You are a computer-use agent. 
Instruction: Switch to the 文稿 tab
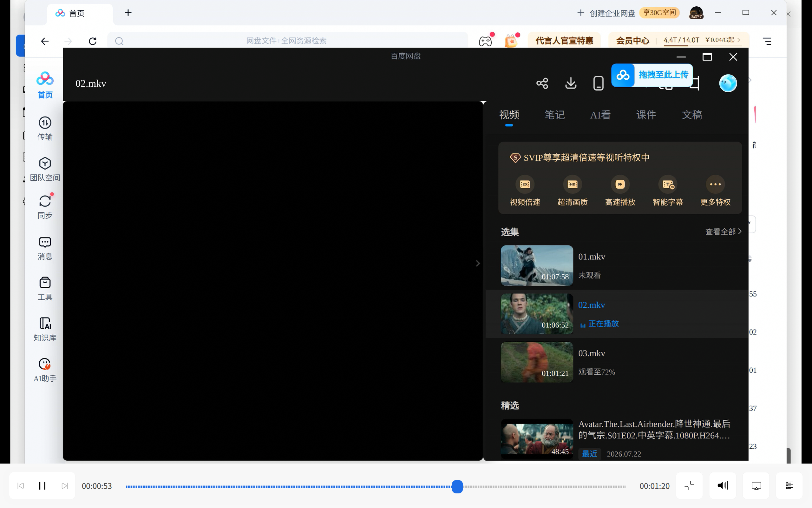coord(692,115)
